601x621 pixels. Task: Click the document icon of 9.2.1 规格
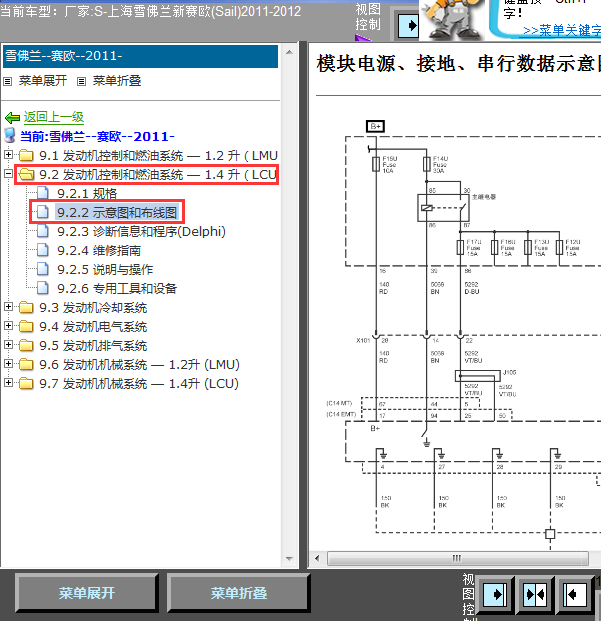pos(42,193)
